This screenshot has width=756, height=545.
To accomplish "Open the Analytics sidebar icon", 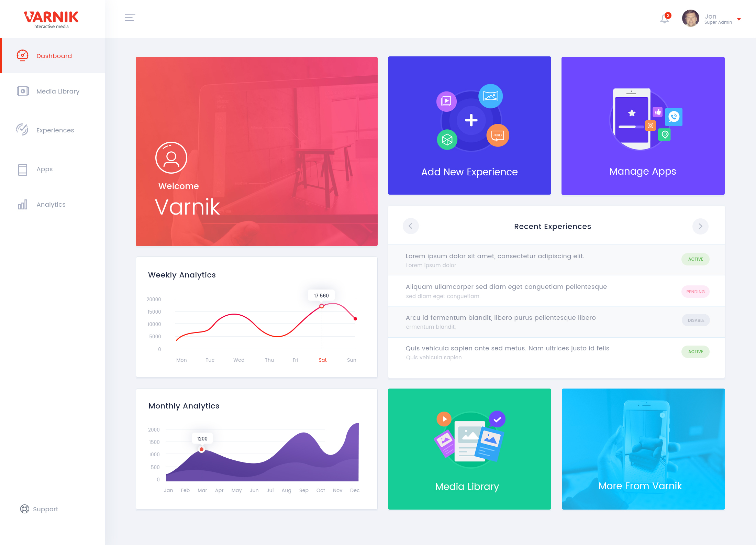I will click(x=22, y=204).
